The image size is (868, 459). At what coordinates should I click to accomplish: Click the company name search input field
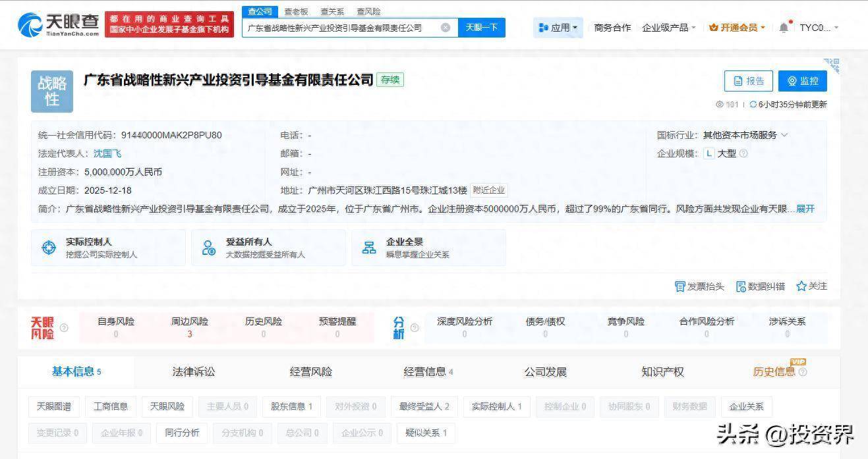click(x=339, y=28)
